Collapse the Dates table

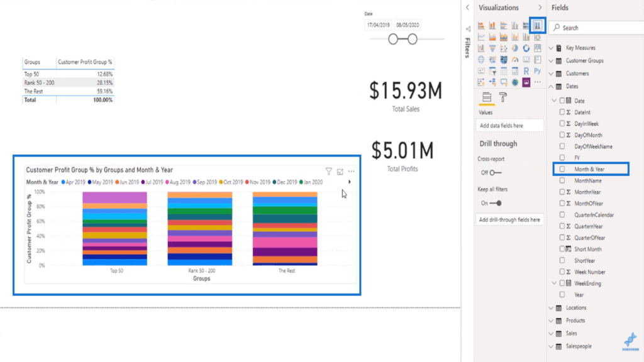coord(551,87)
